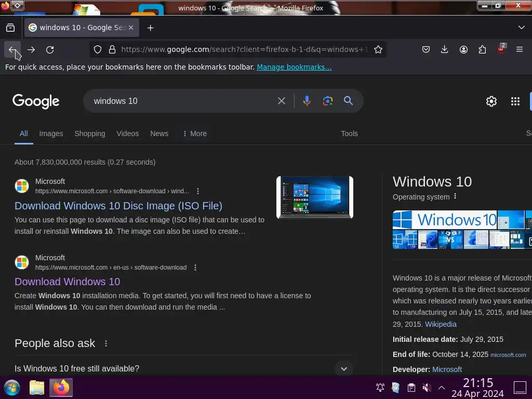Open the Windows 10 logo image in knowledge panel
Image resolution: width=532 pixels, height=399 pixels.
click(445, 220)
